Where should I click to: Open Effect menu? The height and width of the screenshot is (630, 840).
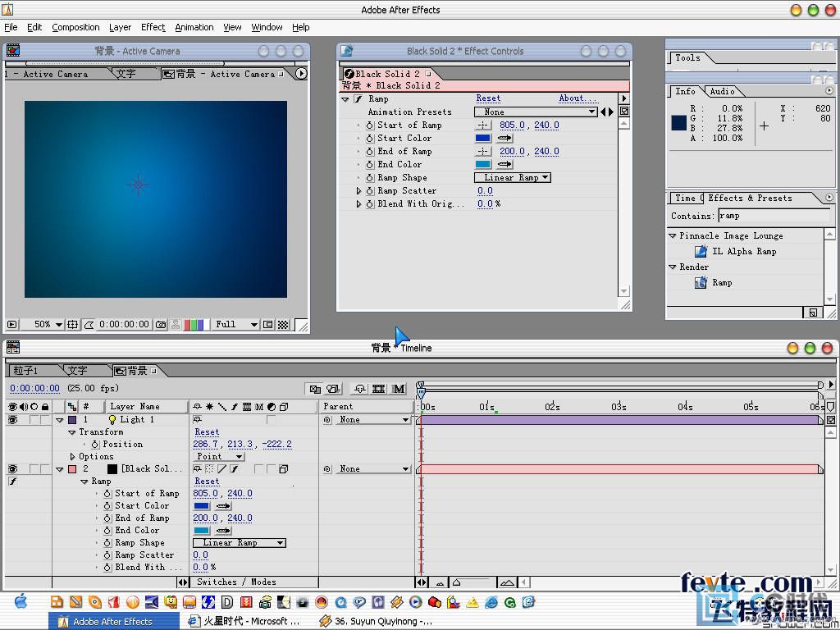(x=153, y=27)
